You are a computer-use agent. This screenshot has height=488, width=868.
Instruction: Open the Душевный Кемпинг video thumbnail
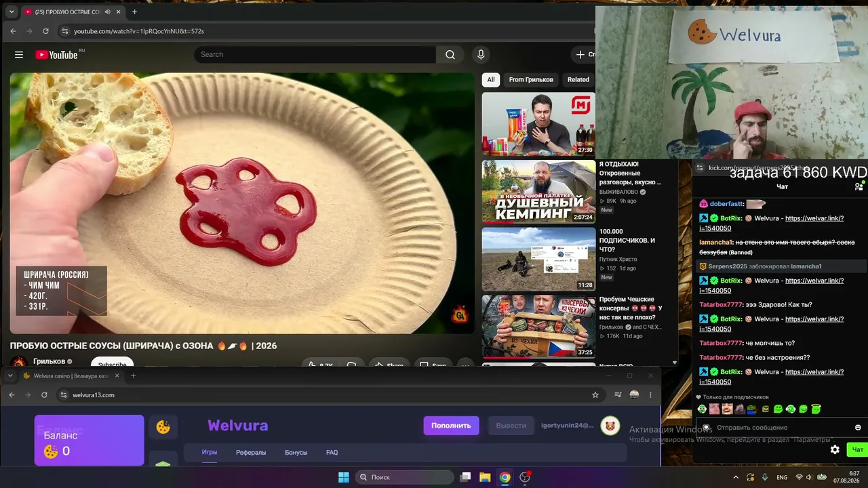point(538,192)
